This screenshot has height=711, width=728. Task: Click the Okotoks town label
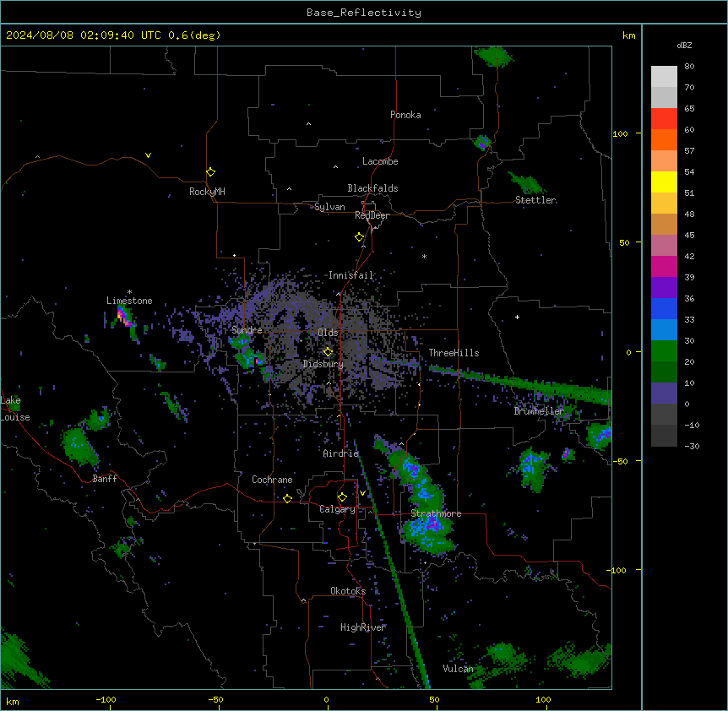348,591
